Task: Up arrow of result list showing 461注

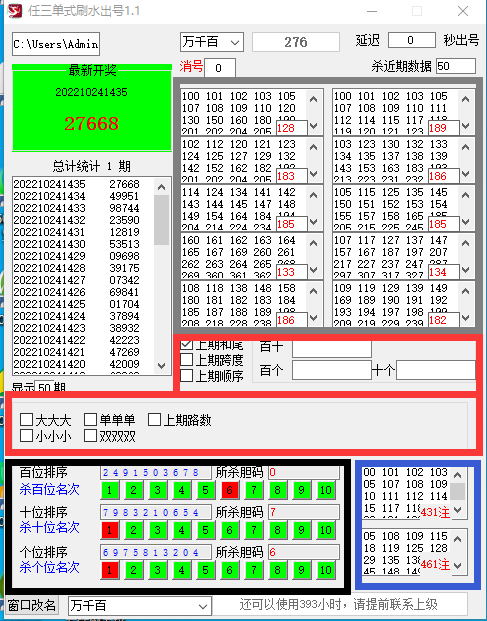Action: coord(458,539)
